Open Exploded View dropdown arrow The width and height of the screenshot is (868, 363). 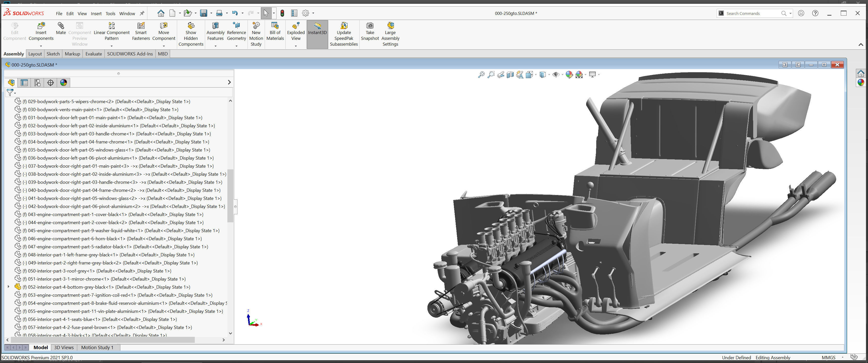pos(296,46)
